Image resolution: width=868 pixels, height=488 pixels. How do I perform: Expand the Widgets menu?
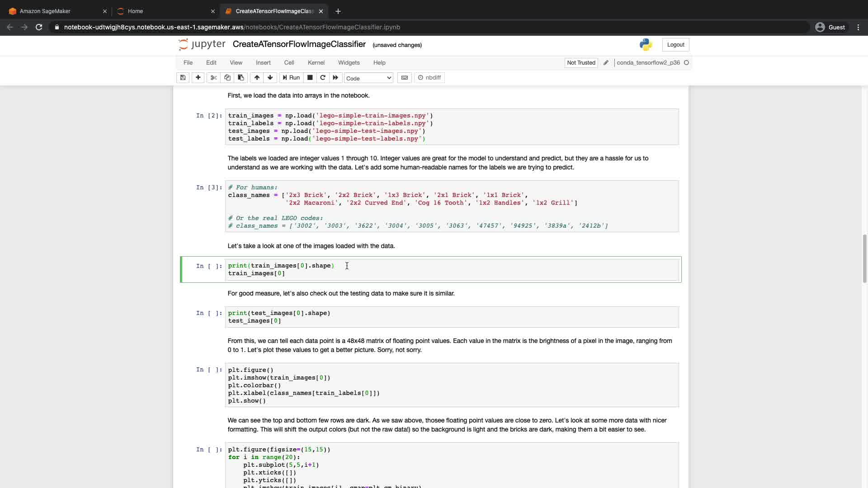(x=349, y=63)
